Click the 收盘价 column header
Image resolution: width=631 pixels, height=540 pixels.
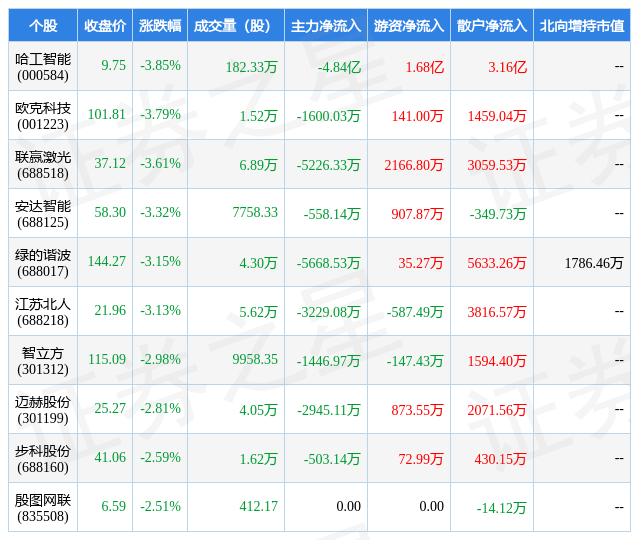point(105,26)
